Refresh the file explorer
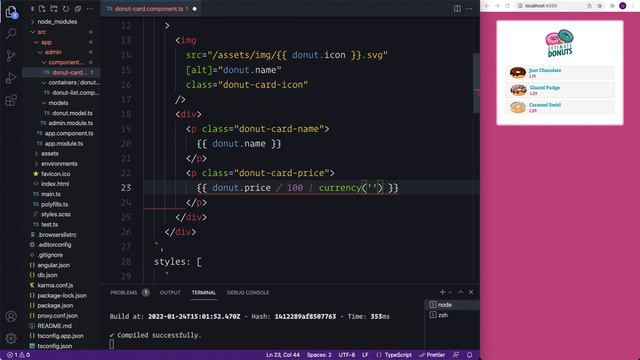The width and height of the screenshot is (640, 360). [x=66, y=9]
